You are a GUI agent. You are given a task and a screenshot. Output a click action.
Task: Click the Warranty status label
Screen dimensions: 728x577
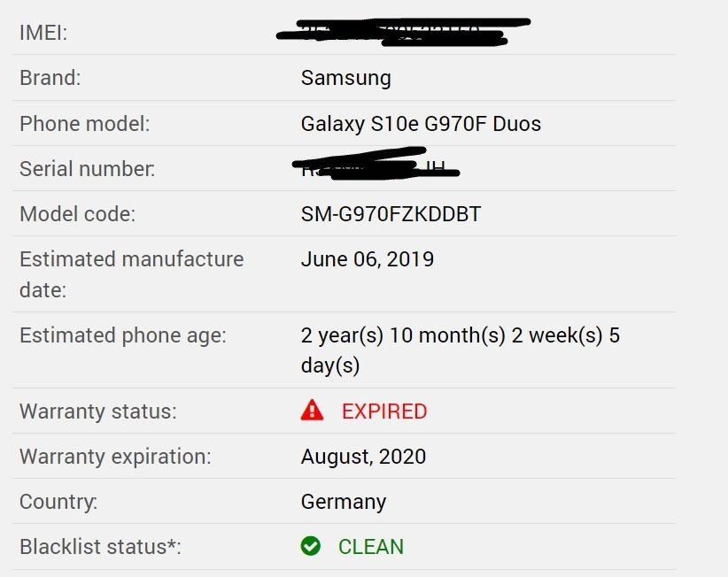pos(98,412)
